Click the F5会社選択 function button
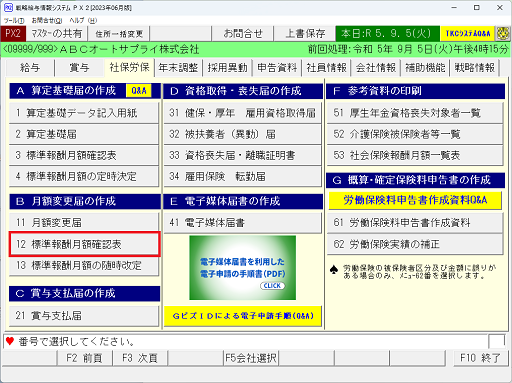The image size is (512, 383). click(251, 358)
